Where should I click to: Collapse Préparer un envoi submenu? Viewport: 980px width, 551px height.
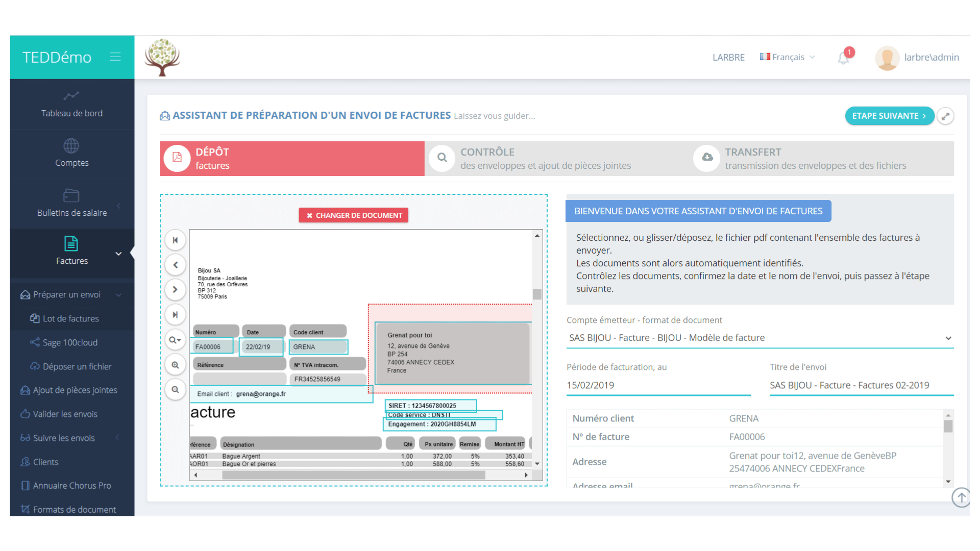72,294
